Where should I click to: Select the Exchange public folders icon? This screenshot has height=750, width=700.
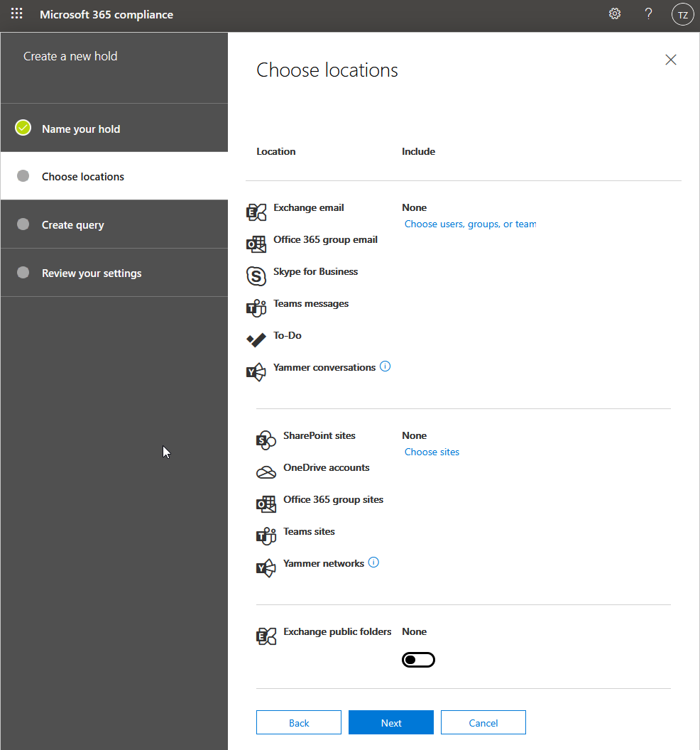(266, 636)
